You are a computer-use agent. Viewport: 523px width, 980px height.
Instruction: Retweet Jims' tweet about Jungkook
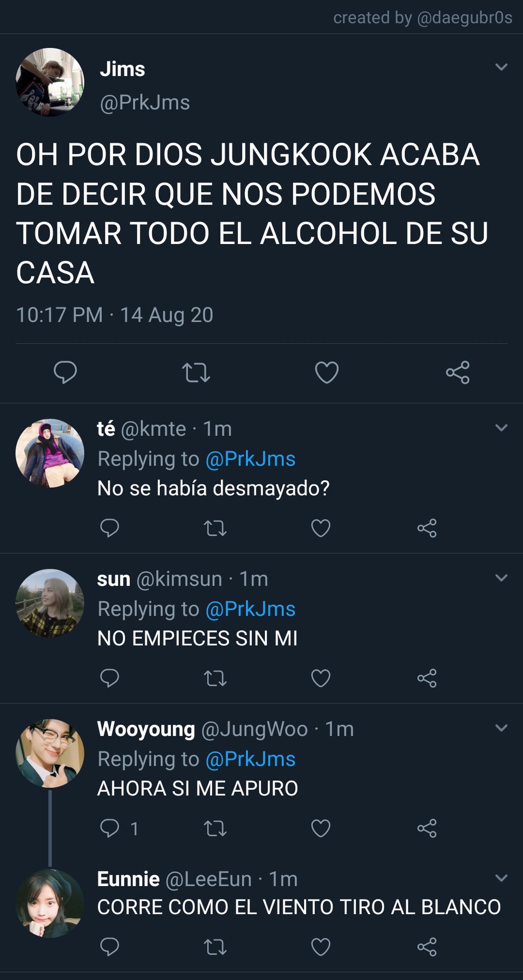pos(196,373)
